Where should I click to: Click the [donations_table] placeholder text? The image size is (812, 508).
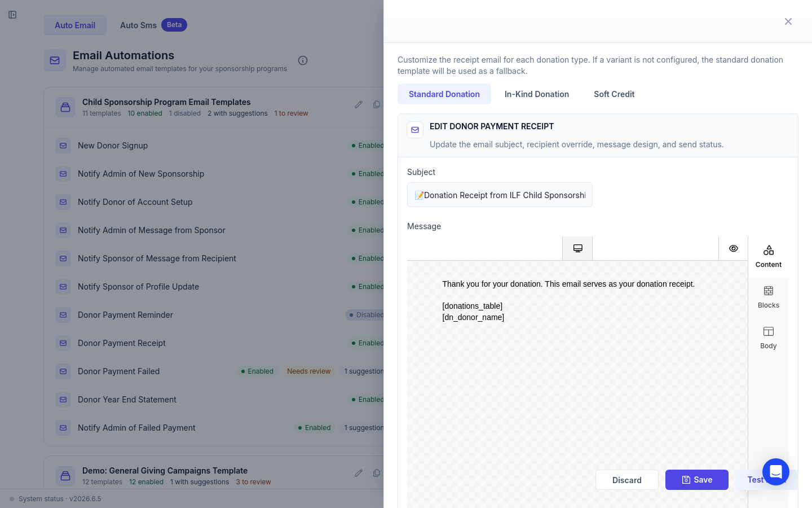[x=473, y=306]
